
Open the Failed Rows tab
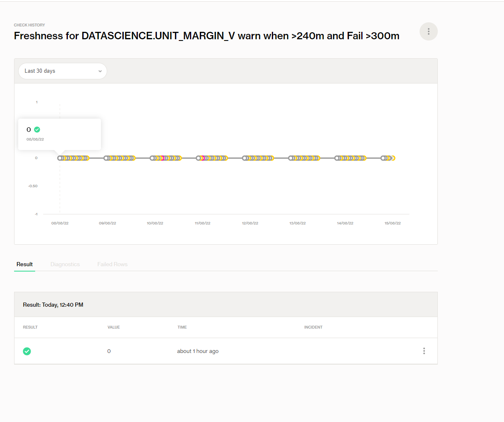point(112,264)
